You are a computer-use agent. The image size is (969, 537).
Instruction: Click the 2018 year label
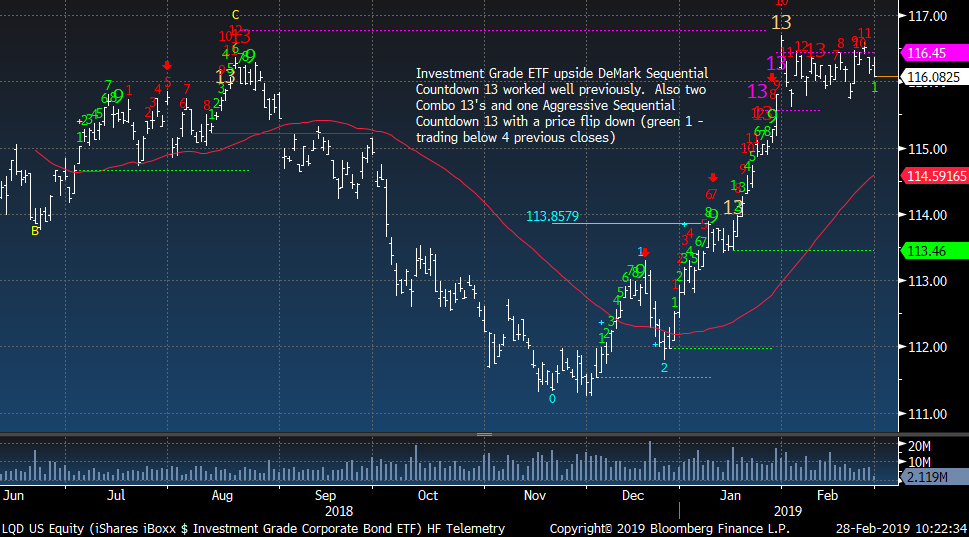pos(339,512)
